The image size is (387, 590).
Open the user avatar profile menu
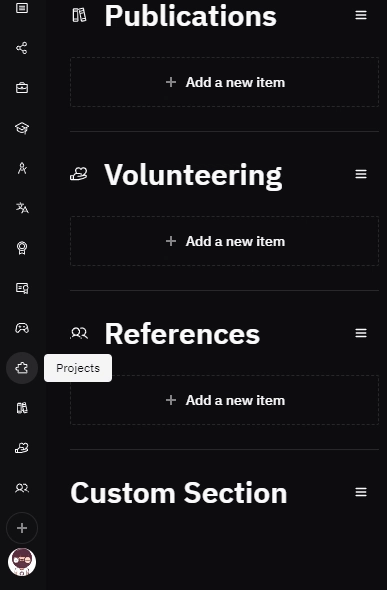pos(22,562)
